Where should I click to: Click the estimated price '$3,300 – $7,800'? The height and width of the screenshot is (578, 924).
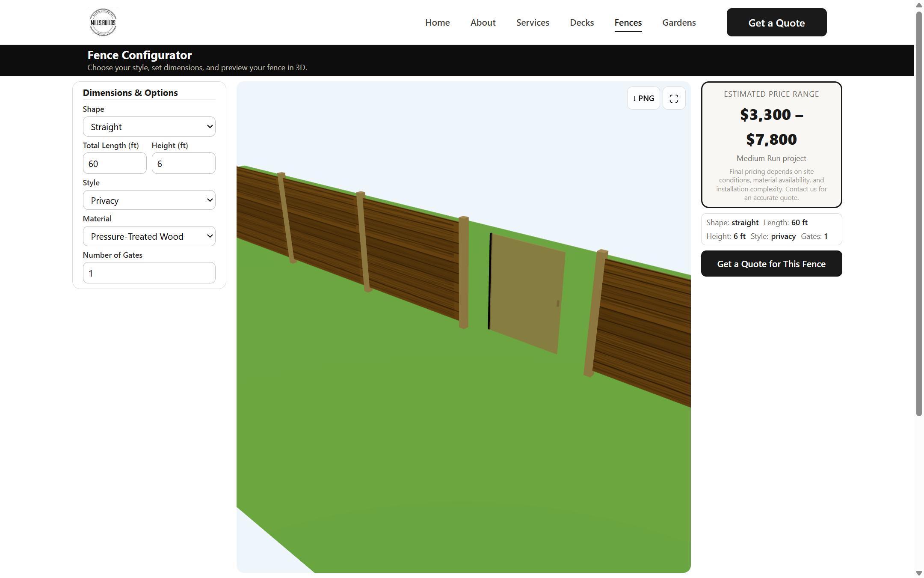(771, 127)
